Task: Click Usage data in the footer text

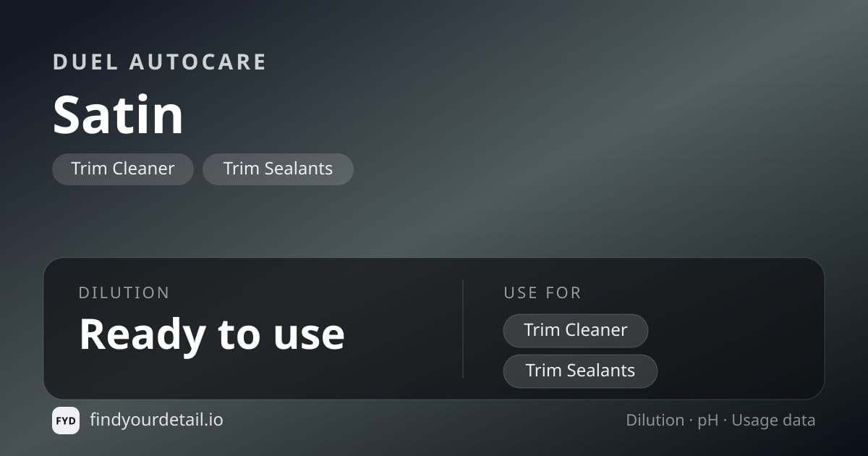Action: pos(773,421)
